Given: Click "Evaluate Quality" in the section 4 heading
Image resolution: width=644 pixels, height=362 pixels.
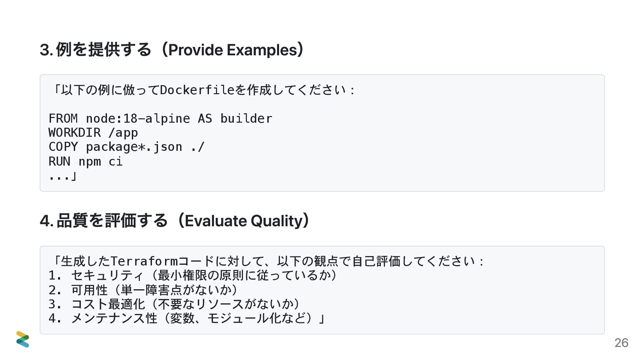Looking at the screenshot, I should (x=244, y=221).
